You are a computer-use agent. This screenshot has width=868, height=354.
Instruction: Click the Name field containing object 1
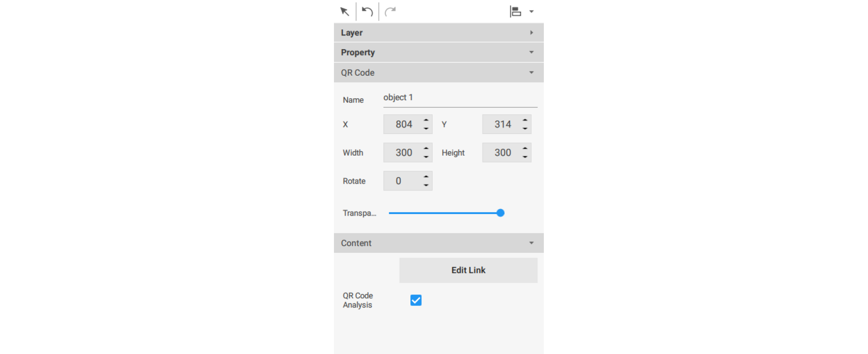coord(460,98)
